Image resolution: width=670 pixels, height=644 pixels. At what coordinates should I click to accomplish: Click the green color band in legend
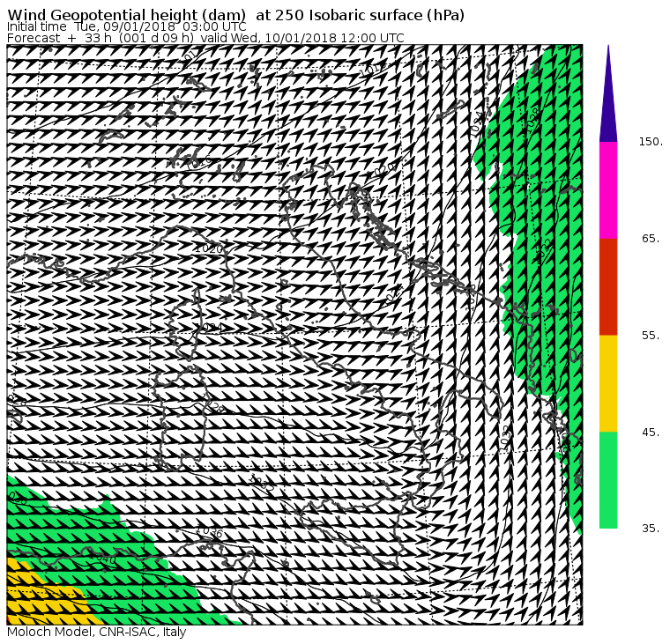tap(608, 480)
